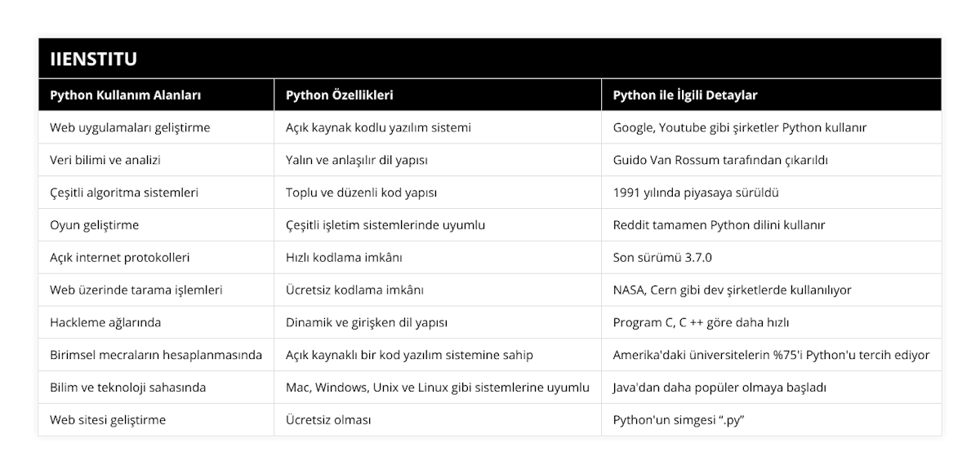Select the 'Web sitesi geliştirme' cell
This screenshot has width=980, height=474.
point(108,420)
